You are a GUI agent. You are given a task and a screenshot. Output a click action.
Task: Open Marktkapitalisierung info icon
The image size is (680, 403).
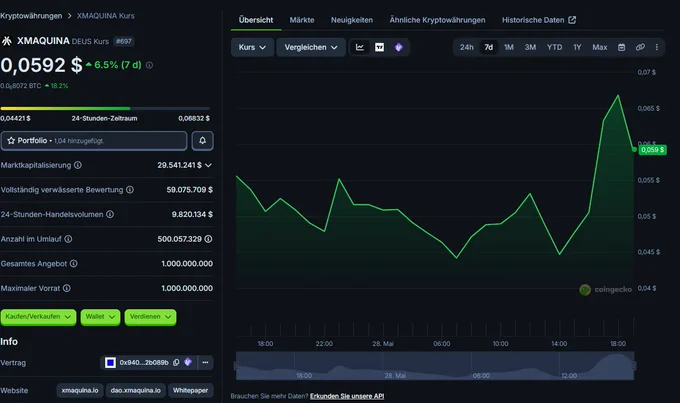[x=78, y=165]
